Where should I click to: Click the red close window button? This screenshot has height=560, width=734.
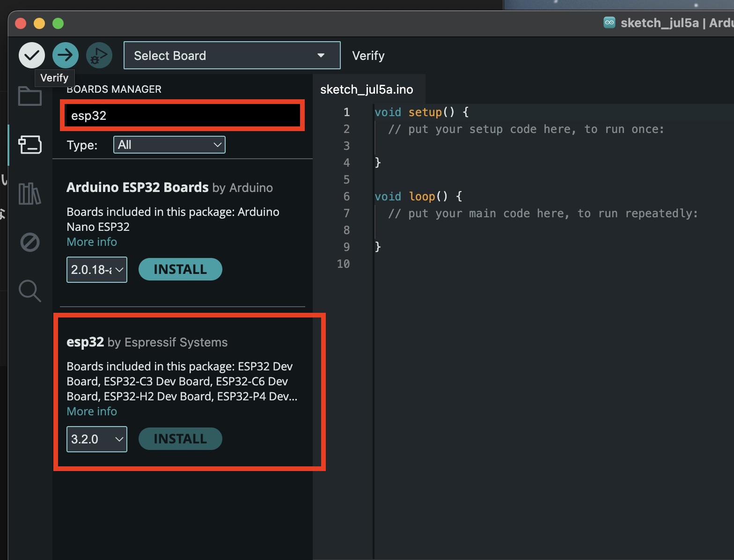[x=21, y=23]
